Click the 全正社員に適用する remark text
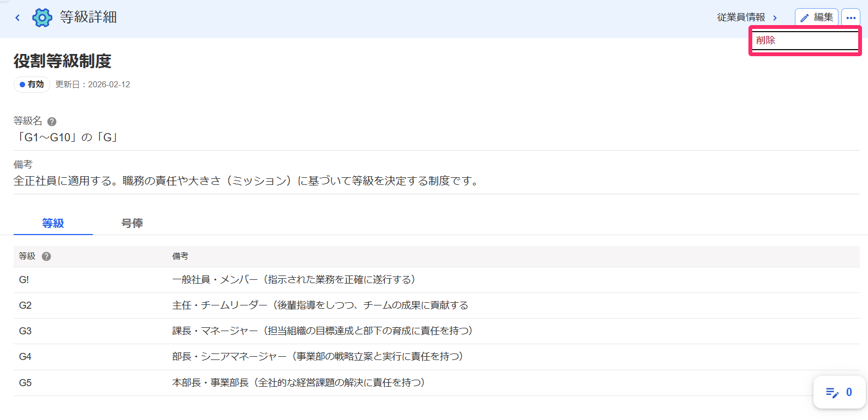 pyautogui.click(x=247, y=181)
